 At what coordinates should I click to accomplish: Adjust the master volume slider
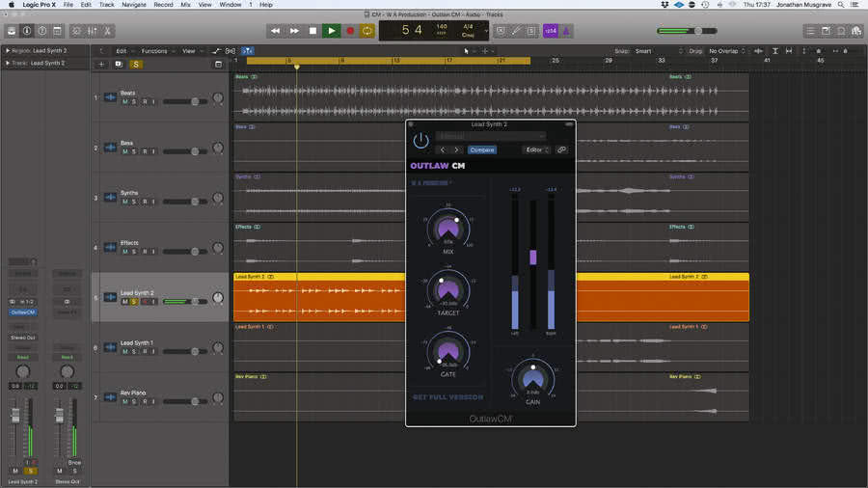point(687,31)
